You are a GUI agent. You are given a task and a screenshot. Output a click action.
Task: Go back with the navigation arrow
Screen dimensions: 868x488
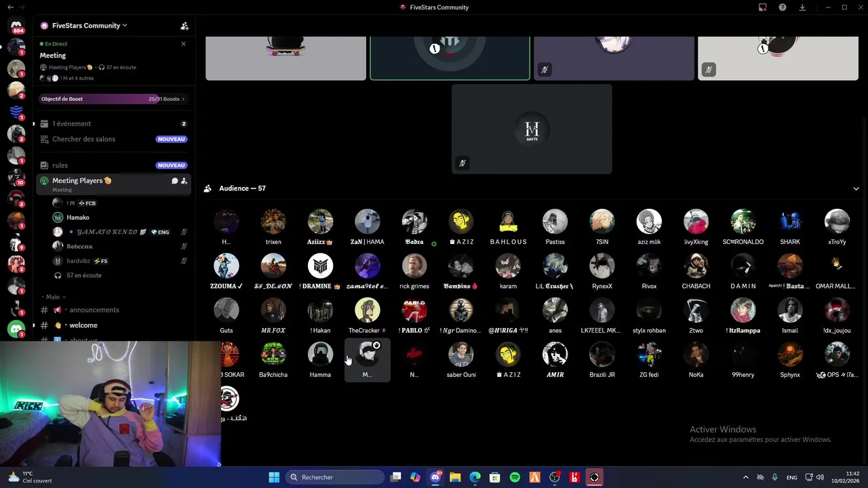10,7
